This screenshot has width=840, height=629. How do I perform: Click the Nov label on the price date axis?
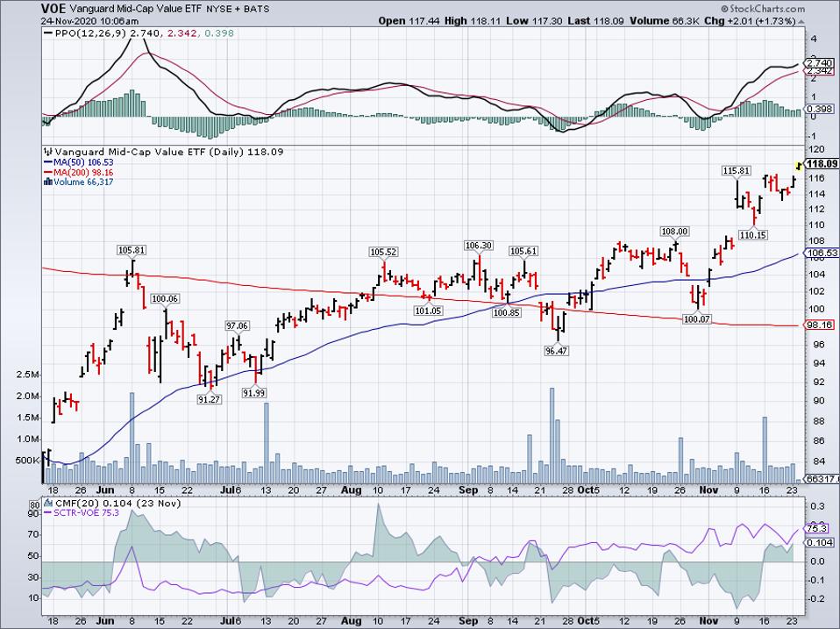coord(708,490)
